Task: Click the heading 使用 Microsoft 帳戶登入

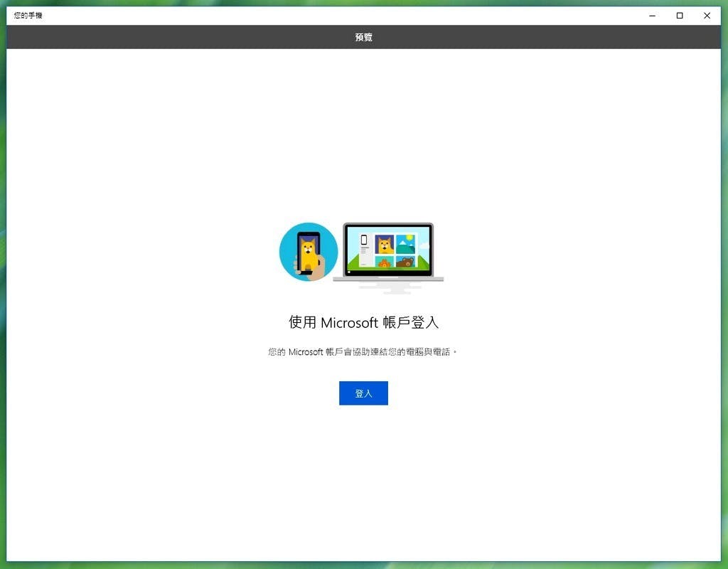Action: coord(363,322)
